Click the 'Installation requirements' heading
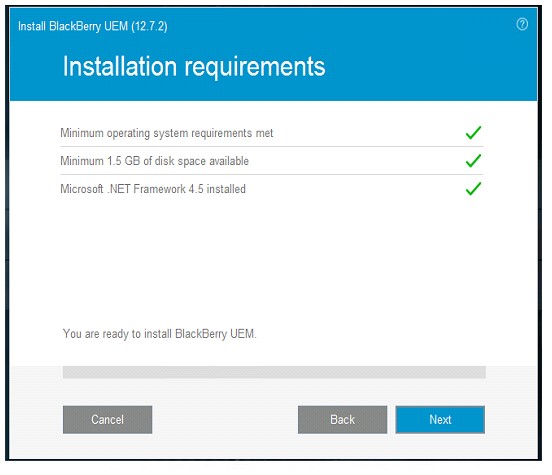Image resolution: width=552 pixels, height=475 pixels. (x=194, y=67)
